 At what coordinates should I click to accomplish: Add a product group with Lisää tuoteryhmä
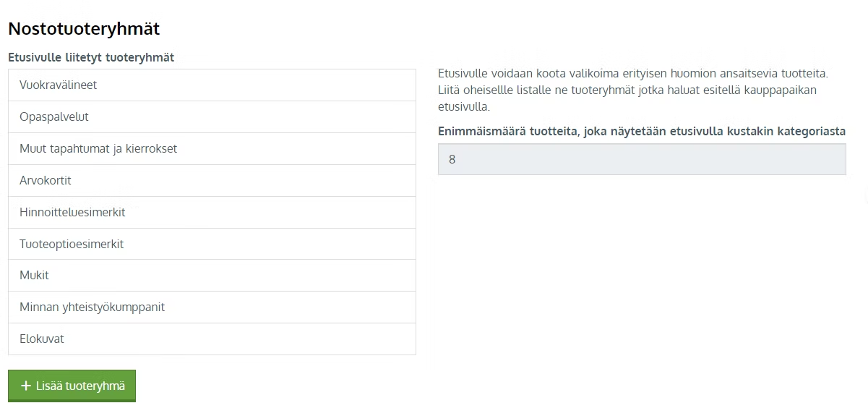coord(72,386)
